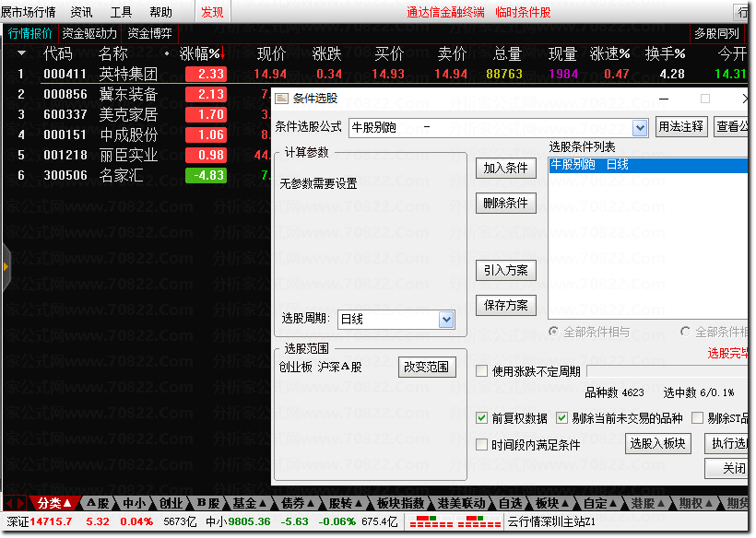Click the 深证 index in status bar
The image size is (756, 538).
[101, 522]
